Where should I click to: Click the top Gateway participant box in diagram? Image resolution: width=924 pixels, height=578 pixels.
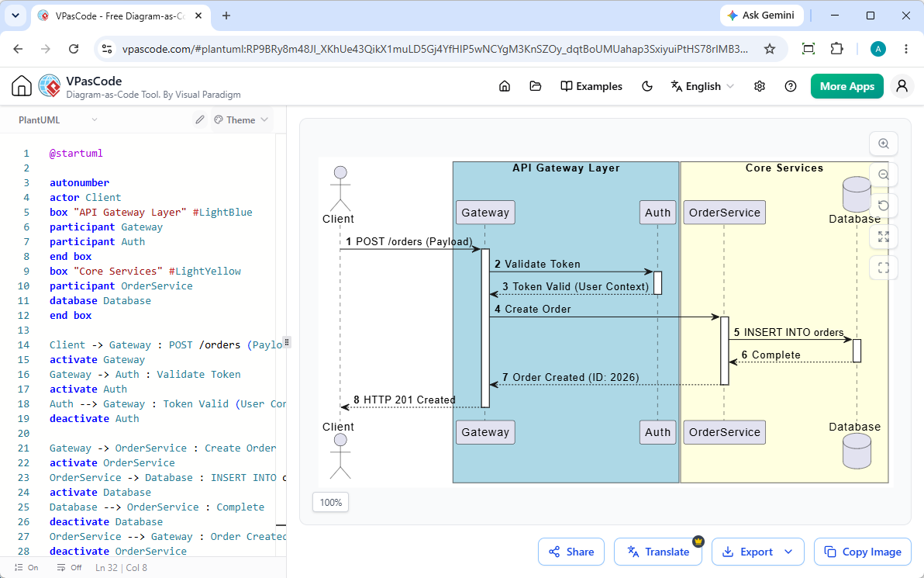click(485, 213)
